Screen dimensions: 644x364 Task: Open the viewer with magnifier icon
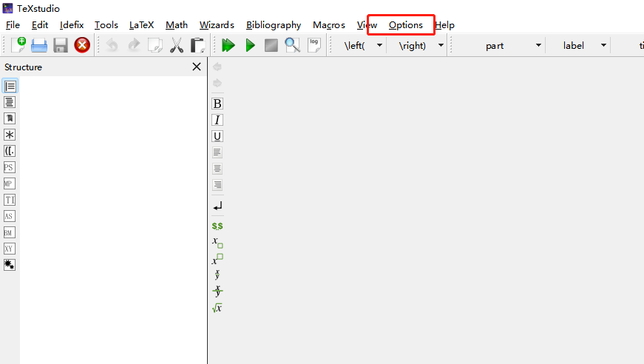[x=293, y=45]
